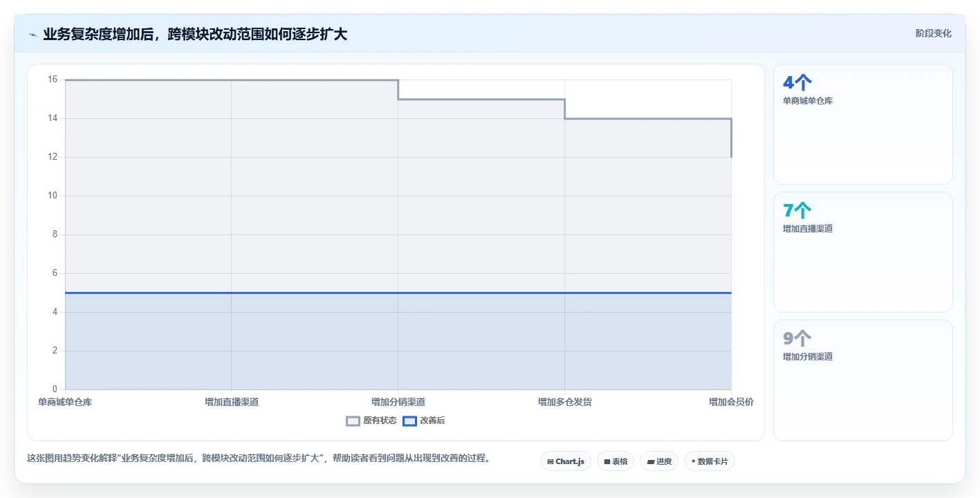
Task: Click the 原有状态 legend label
Action: tap(380, 421)
